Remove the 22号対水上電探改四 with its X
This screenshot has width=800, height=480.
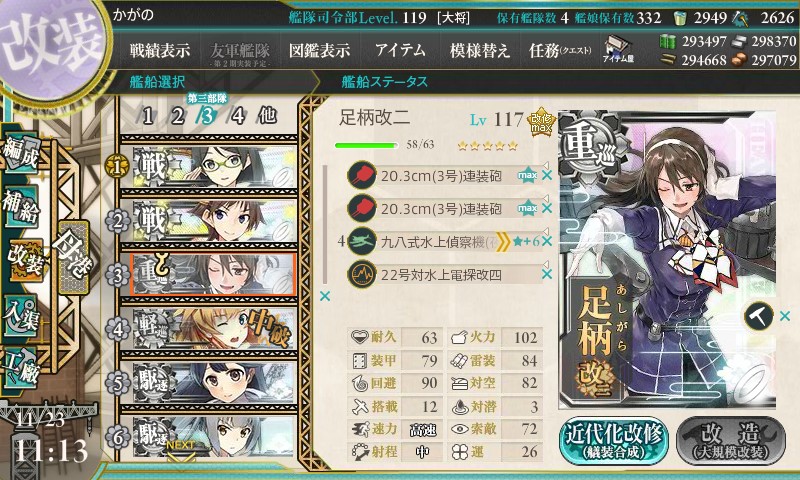point(547,274)
